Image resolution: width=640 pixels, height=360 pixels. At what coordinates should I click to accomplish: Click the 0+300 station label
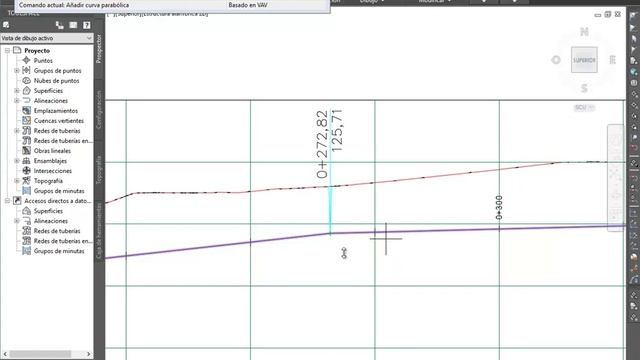pyautogui.click(x=499, y=207)
